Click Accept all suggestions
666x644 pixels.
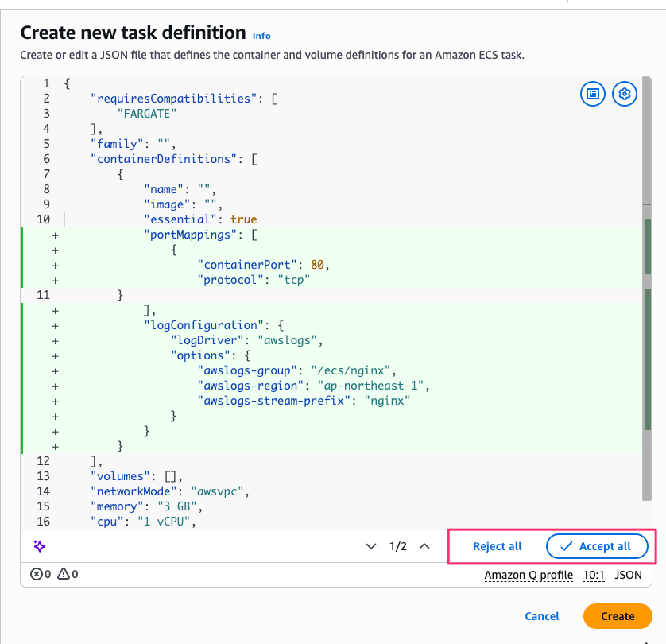point(597,546)
